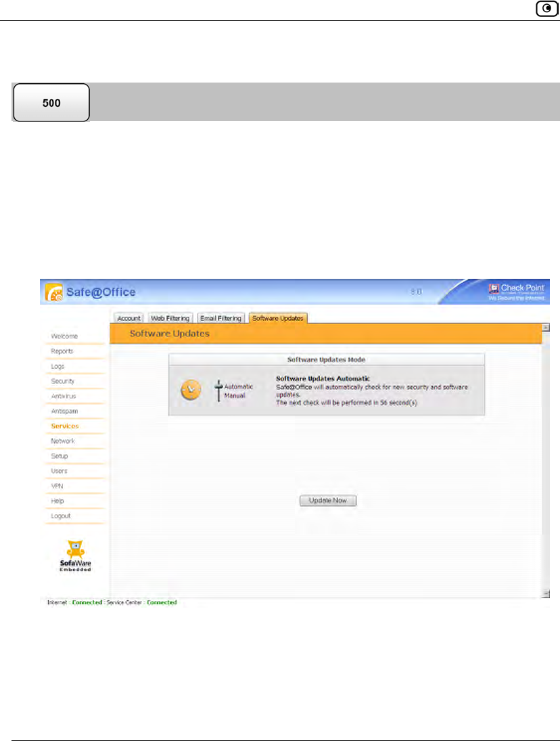This screenshot has height=741, width=560.
Task: Open the Setup menu
Action: pos(60,456)
